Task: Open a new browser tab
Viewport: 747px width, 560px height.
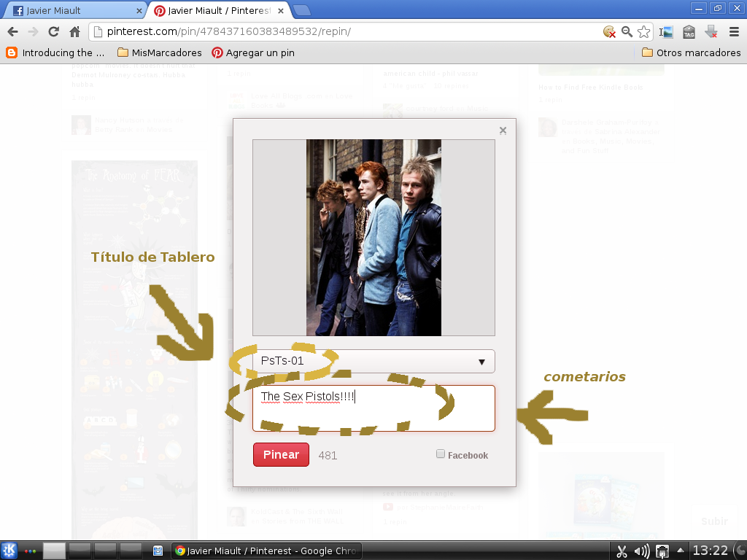Action: pos(301,10)
